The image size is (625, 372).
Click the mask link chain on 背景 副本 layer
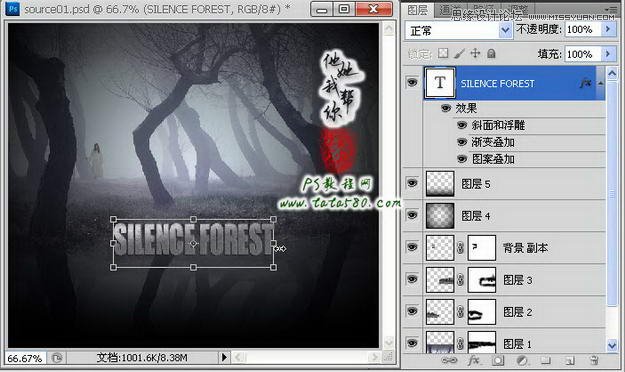(460, 248)
